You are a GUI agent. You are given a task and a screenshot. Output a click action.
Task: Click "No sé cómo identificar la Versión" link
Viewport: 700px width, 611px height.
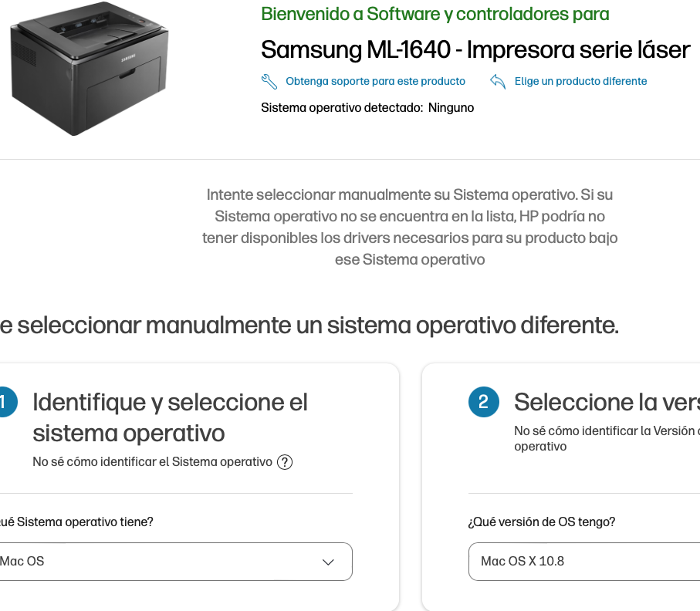(606, 431)
